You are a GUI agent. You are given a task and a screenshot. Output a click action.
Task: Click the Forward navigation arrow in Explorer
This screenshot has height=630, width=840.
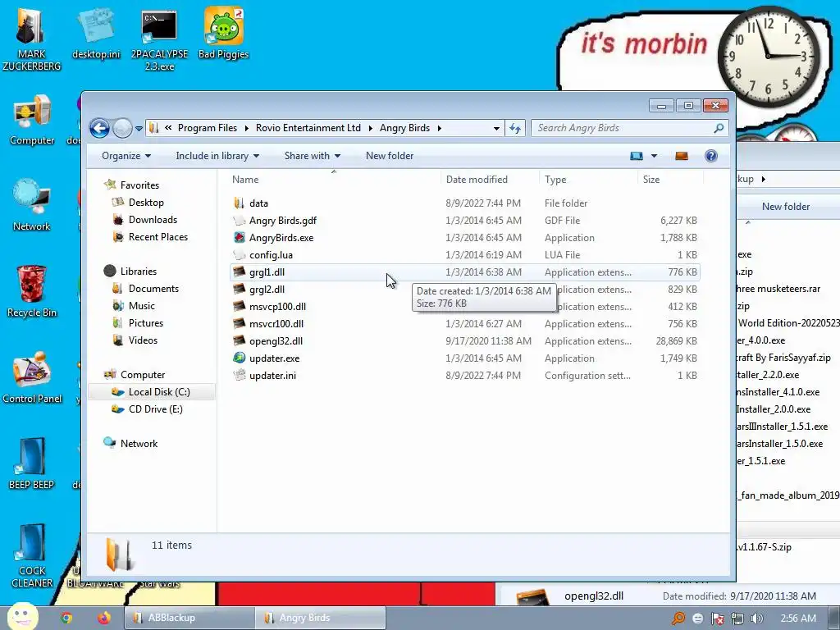tap(123, 128)
